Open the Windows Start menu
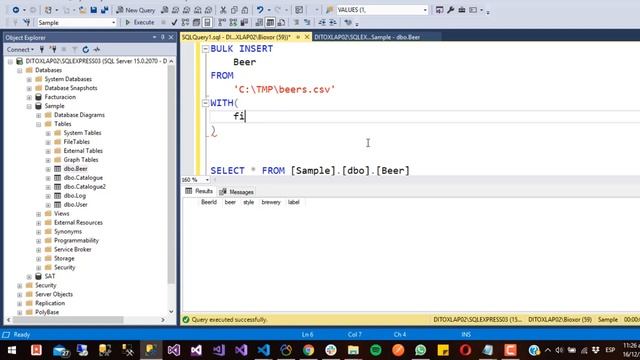Screen dimensions: 640x360 12,350
